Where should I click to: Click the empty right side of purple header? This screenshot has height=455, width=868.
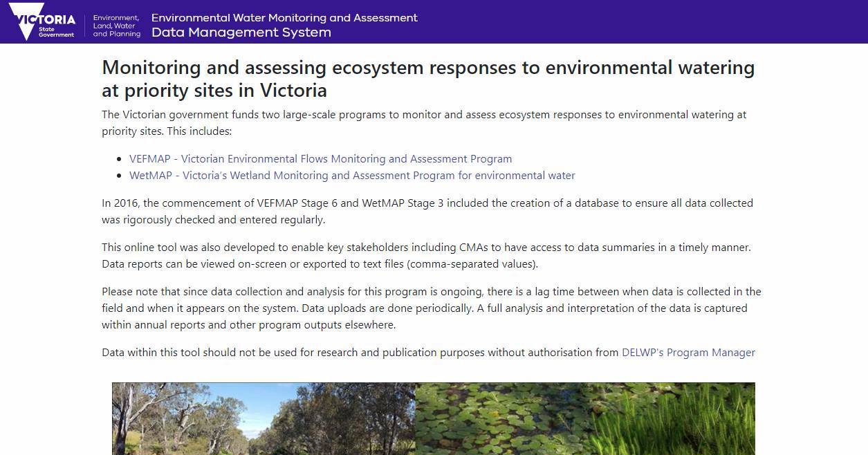[x=657, y=22]
